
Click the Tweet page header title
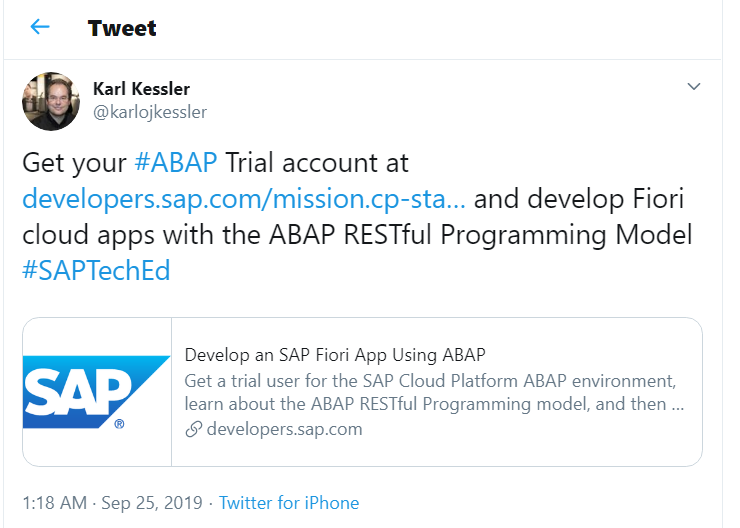(122, 28)
